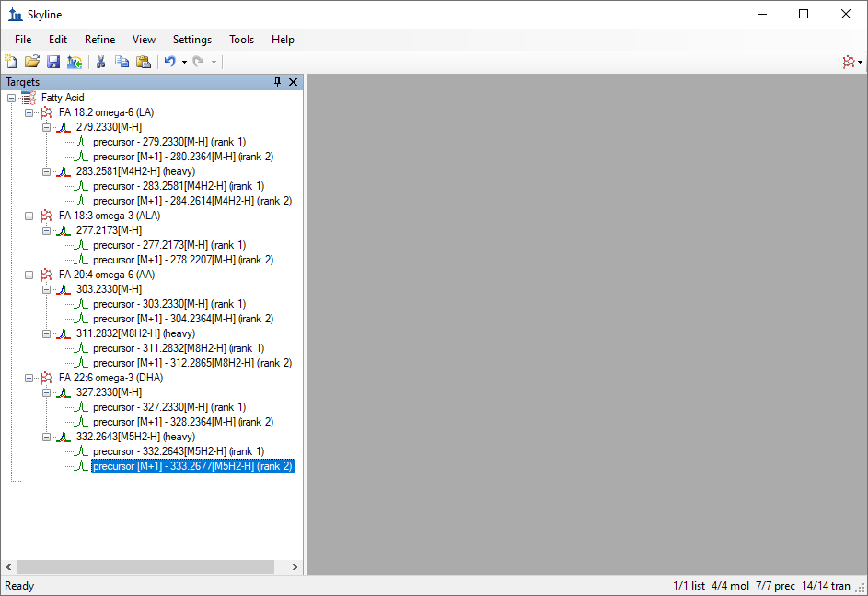This screenshot has height=596, width=868.
Task: Click the Fatty Acid list icon
Action: click(x=29, y=98)
